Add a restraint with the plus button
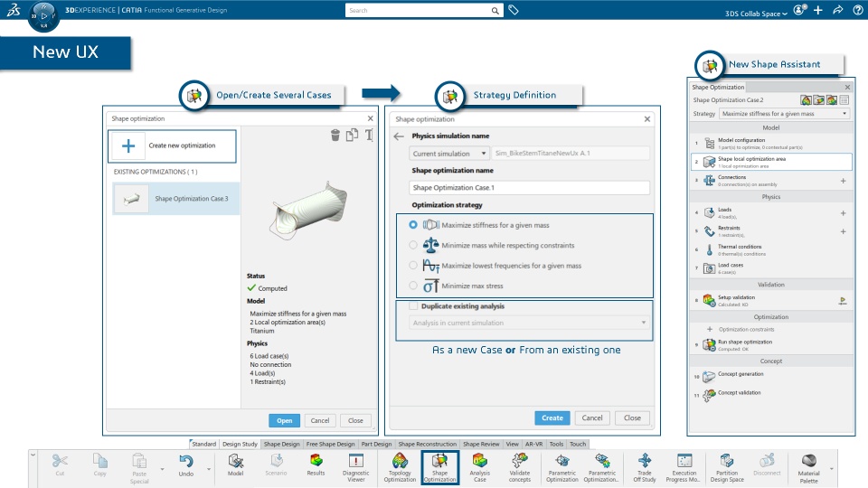868x488 pixels. 843,232
